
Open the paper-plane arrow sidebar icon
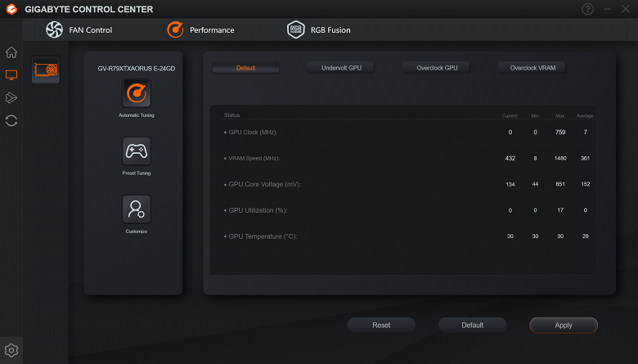pyautogui.click(x=11, y=97)
